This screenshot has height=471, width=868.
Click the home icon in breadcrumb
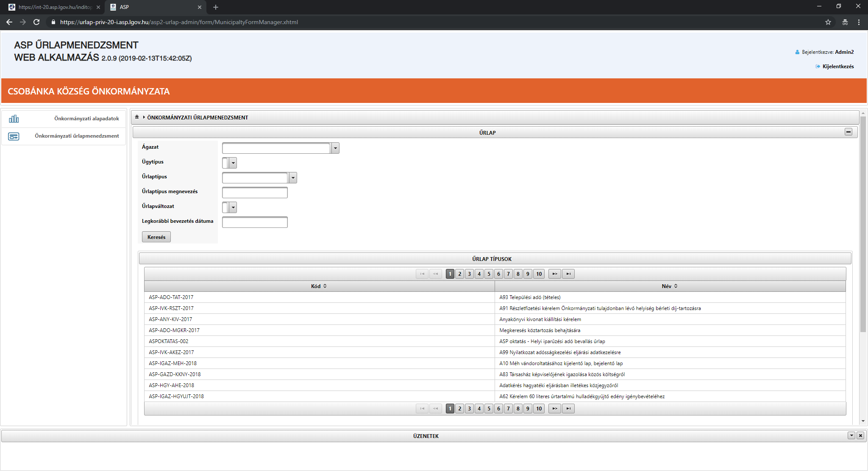coord(137,117)
